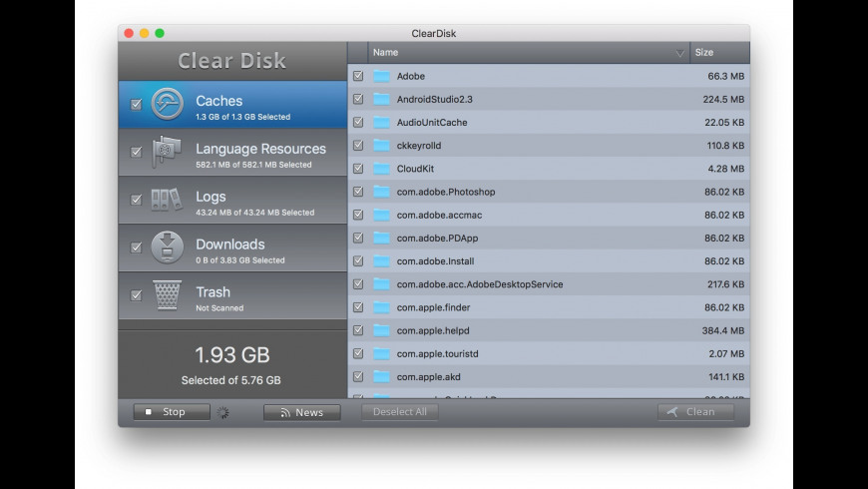Click the Adobe folder icon

pos(381,76)
